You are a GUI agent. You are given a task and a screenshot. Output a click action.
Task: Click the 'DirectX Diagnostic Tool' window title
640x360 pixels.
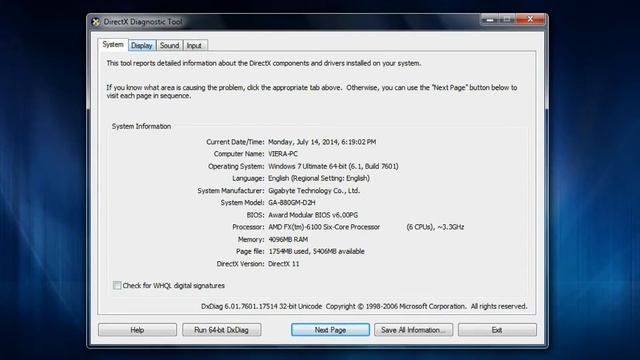(143, 22)
